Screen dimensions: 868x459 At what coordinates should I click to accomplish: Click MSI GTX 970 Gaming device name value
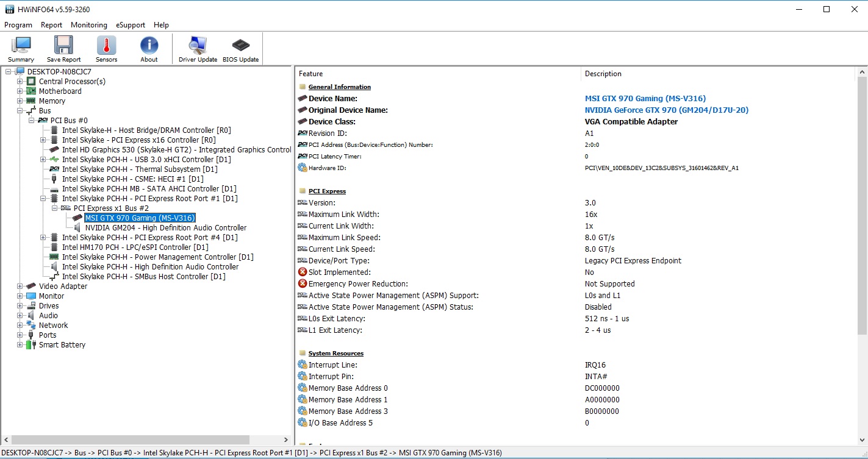645,99
